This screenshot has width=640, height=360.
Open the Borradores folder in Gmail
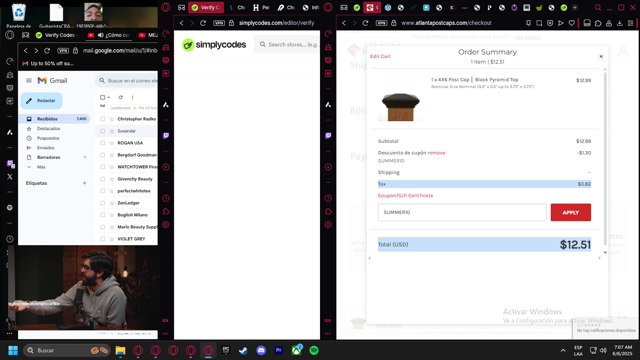[49, 157]
